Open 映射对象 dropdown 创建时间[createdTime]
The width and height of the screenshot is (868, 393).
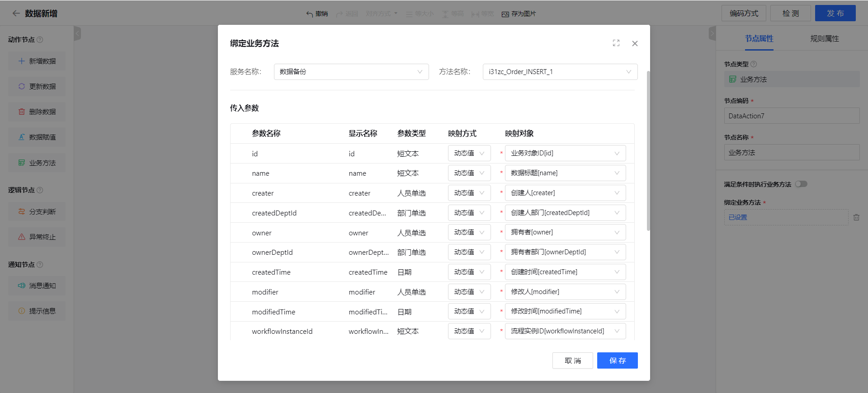pyautogui.click(x=565, y=272)
